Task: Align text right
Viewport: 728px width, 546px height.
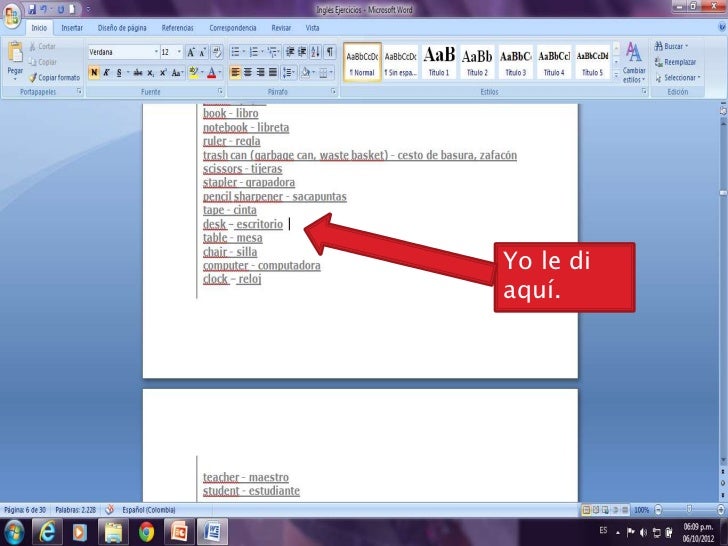Action: tap(260, 72)
